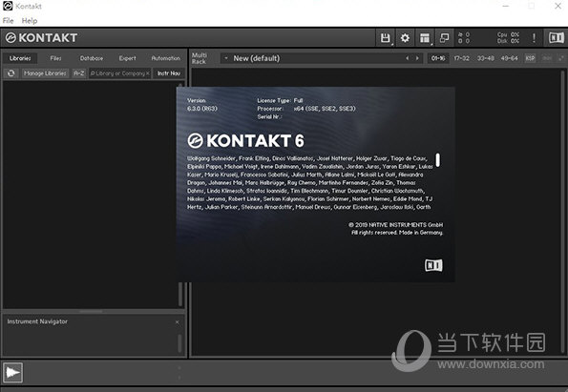Toggle the Instr Nav button
Image resolution: width=568 pixels, height=392 pixels.
click(x=168, y=73)
